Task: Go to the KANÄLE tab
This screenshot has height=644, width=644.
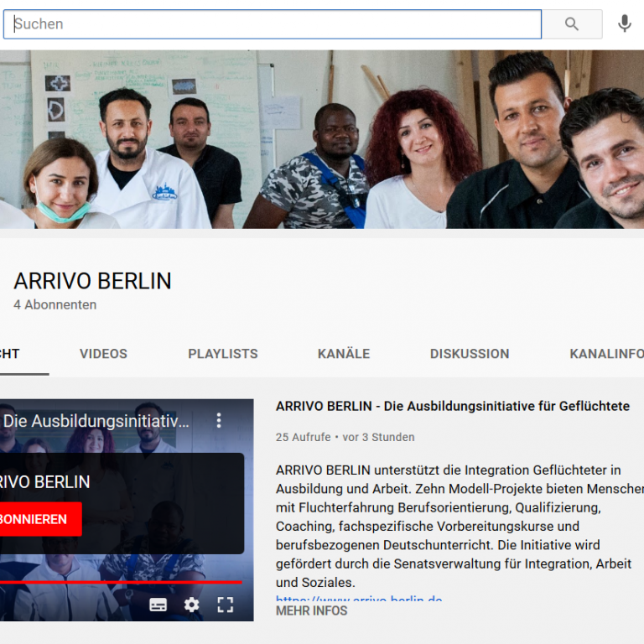Action: [344, 354]
